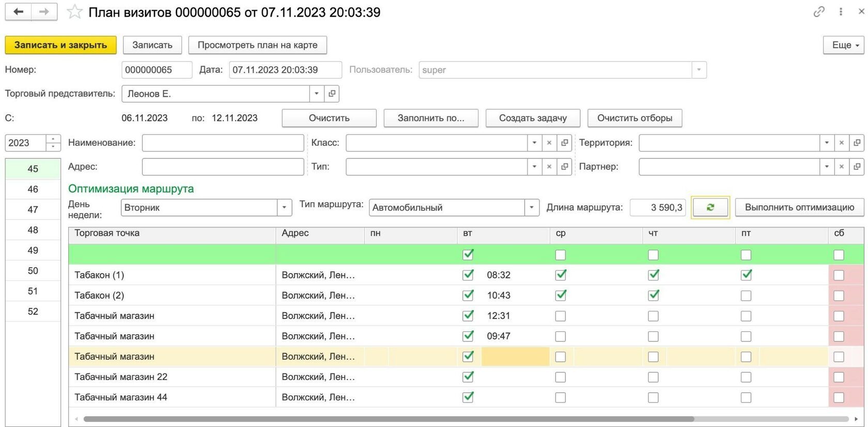Open the Класс value form icon
868x427 pixels.
(x=564, y=143)
